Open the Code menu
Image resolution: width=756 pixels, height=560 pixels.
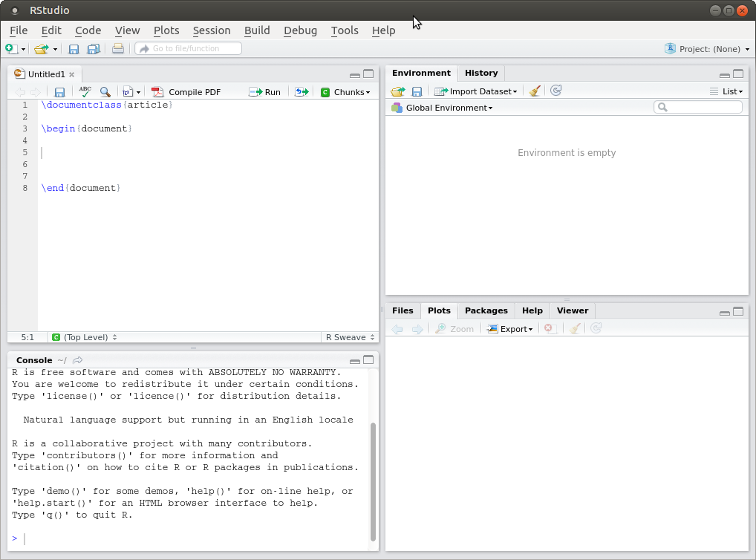coord(88,30)
